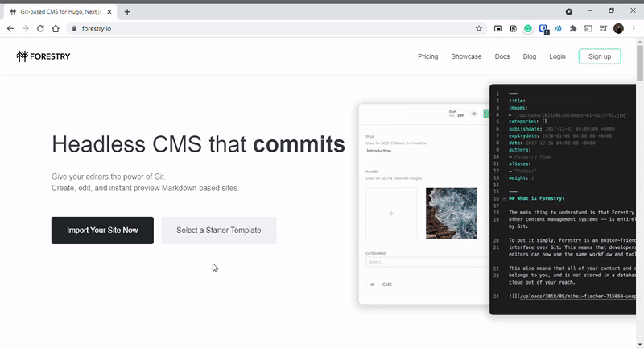Click the browser forward arrow

pyautogui.click(x=26, y=28)
